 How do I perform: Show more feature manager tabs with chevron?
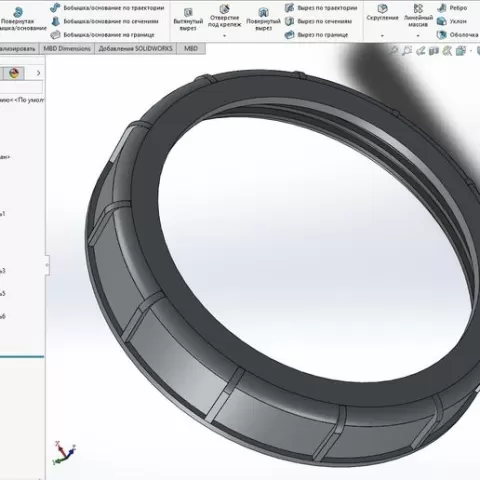coord(38,73)
